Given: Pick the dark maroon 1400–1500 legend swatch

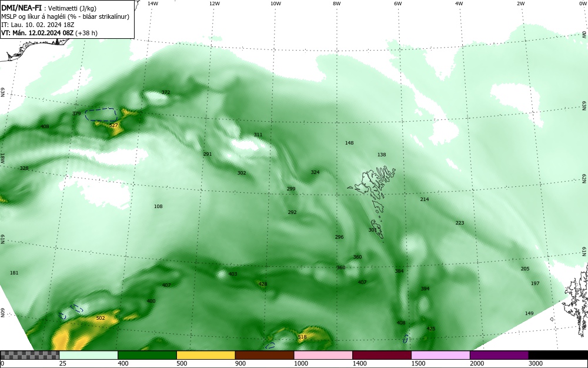Looking at the screenshot, I should tap(382, 355).
